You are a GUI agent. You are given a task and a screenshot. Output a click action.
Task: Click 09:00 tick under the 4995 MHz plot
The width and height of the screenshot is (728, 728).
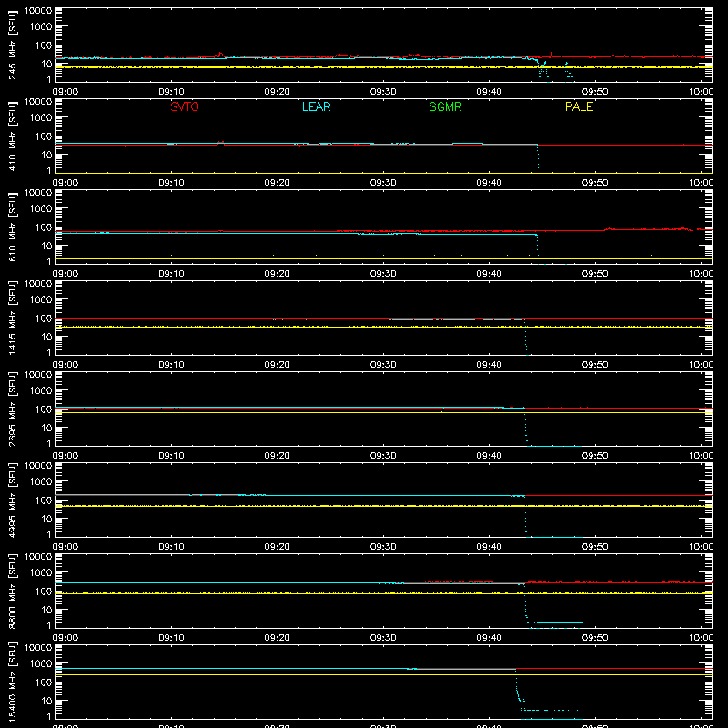pyautogui.click(x=66, y=547)
